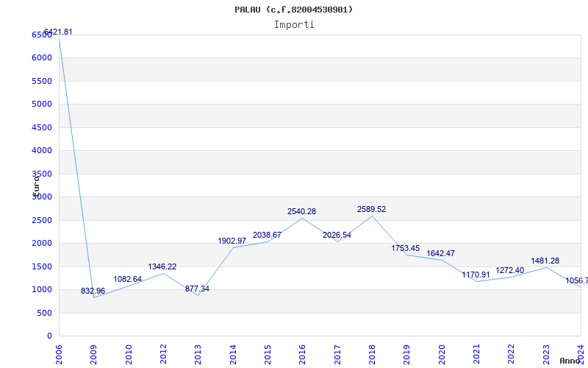Click the data label 1642.47
This screenshot has height=368, width=588.
(440, 253)
